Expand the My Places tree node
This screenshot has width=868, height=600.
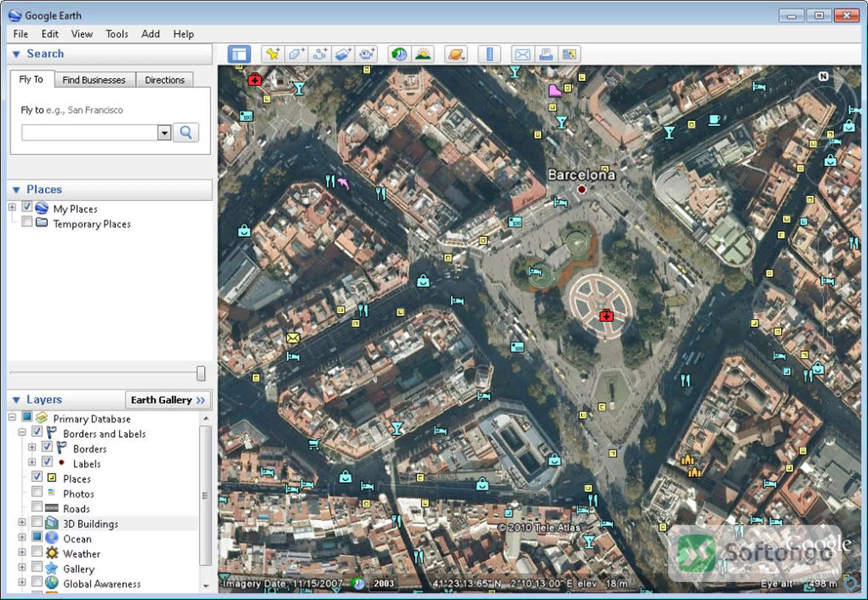pos(12,207)
